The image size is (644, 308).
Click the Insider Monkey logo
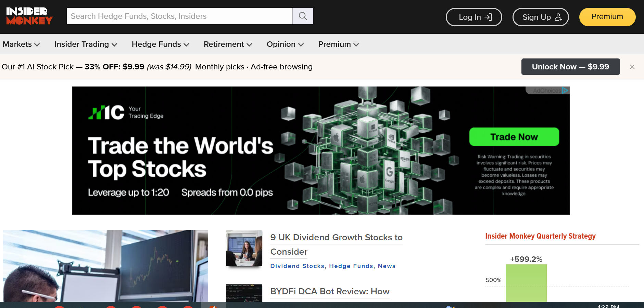tap(29, 16)
